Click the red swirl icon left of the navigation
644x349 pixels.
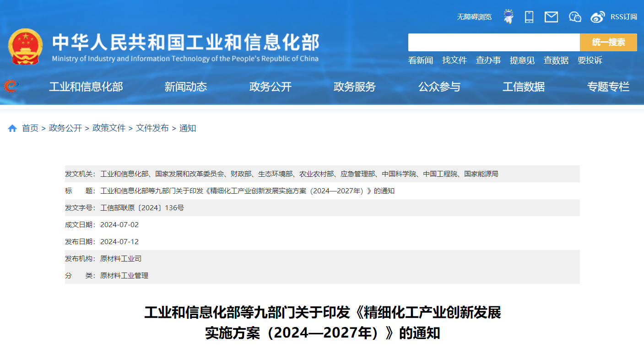[x=11, y=86]
